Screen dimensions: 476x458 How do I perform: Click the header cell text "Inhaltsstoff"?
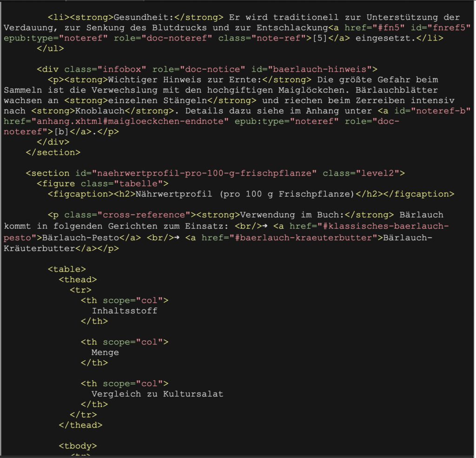[x=125, y=311]
